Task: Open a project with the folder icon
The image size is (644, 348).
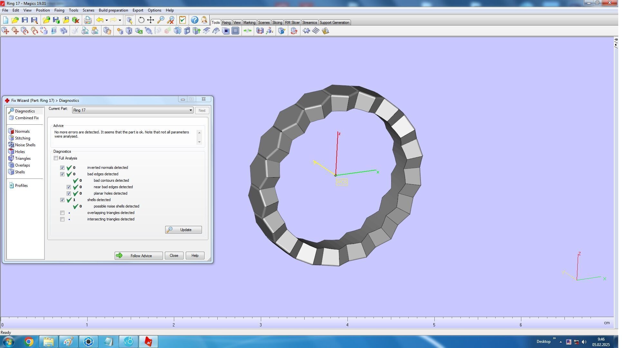Action: click(x=15, y=20)
